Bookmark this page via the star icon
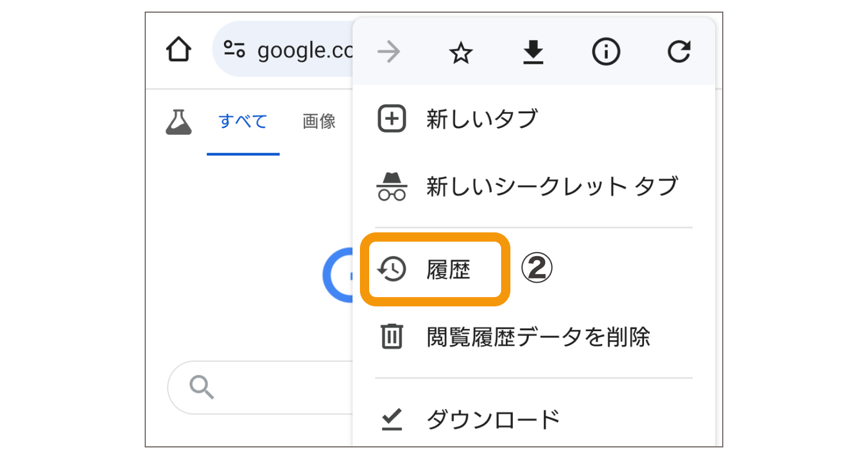 tap(461, 52)
